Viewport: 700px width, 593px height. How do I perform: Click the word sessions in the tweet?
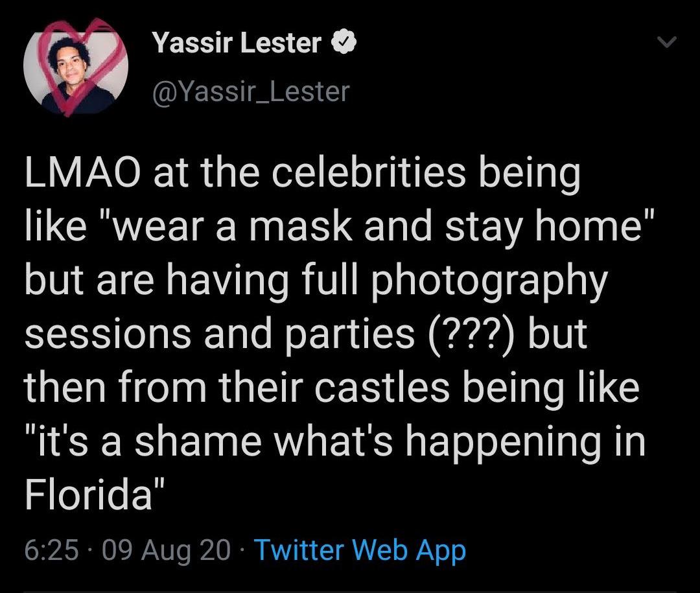pos(107,334)
